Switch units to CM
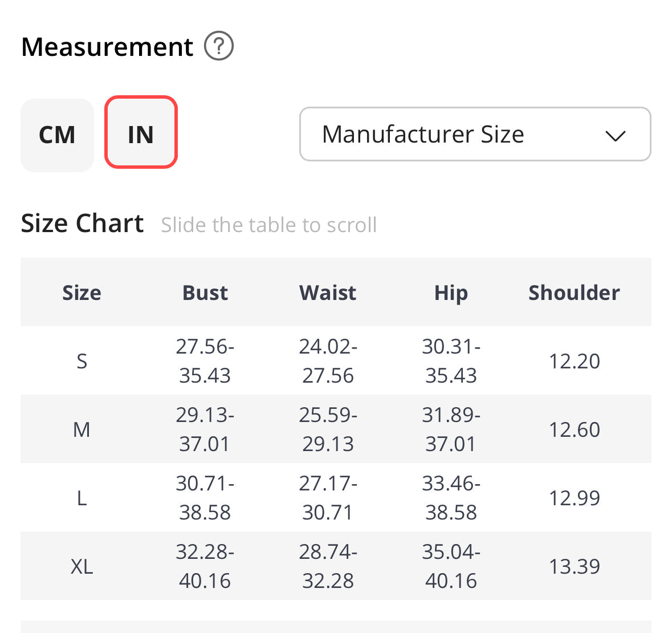The height and width of the screenshot is (633, 672). (57, 135)
